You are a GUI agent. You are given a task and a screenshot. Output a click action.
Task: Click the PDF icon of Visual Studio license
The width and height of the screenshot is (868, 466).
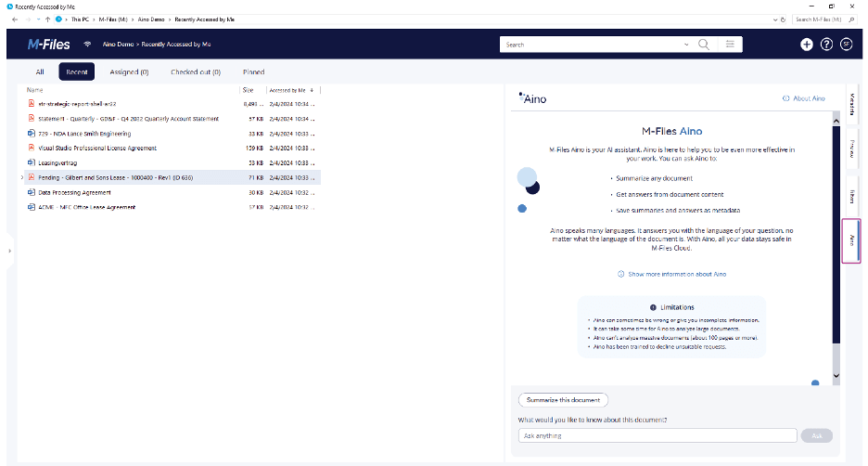tap(31, 148)
